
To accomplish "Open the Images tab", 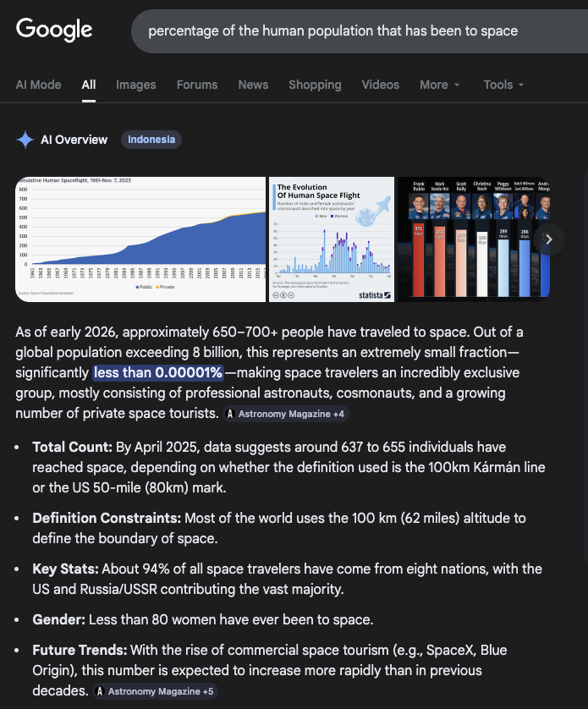I will (135, 85).
